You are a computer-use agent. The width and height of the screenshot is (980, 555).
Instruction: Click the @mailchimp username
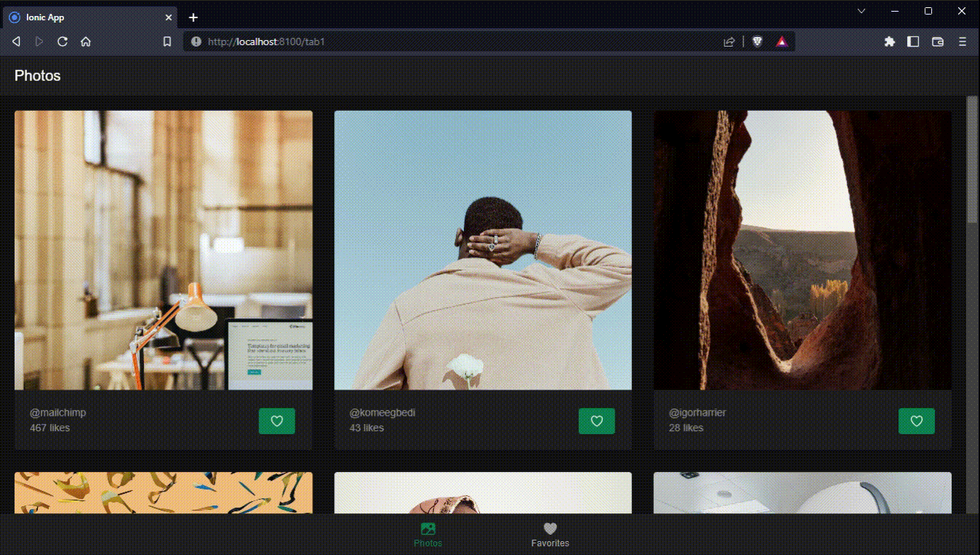tap(58, 413)
